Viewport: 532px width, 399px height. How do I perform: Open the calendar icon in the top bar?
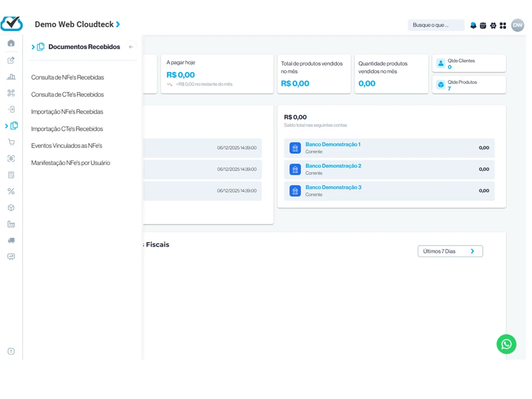(x=483, y=25)
